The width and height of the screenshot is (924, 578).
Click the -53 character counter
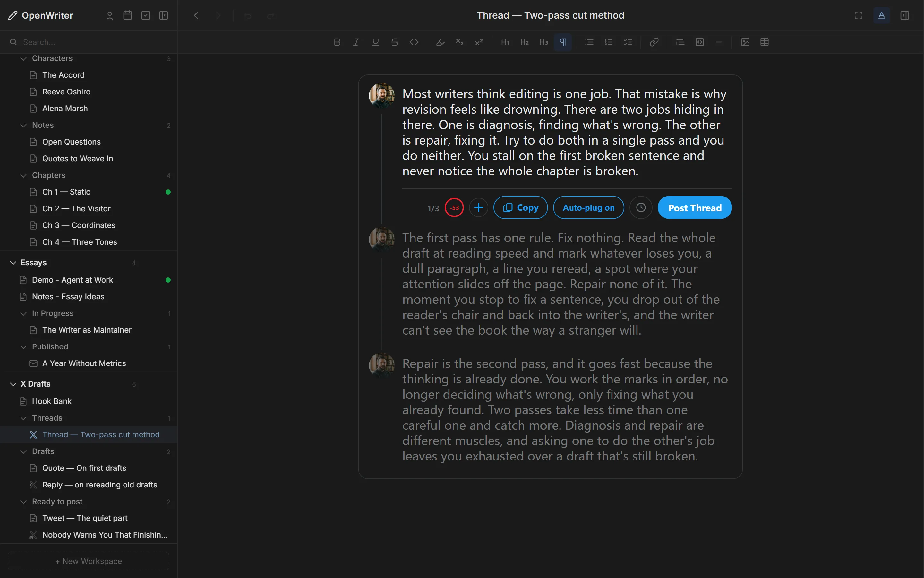point(454,207)
